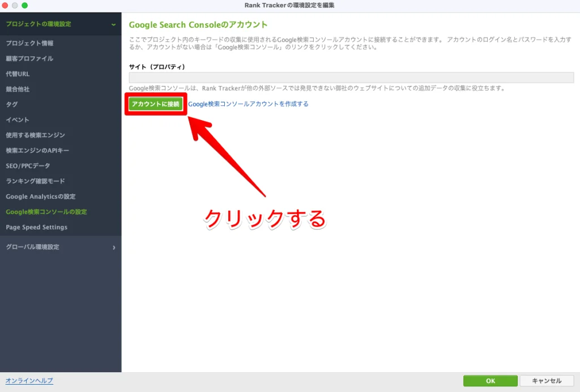The image size is (580, 392).
Task: Click the green zoom window button
Action: click(24, 5)
